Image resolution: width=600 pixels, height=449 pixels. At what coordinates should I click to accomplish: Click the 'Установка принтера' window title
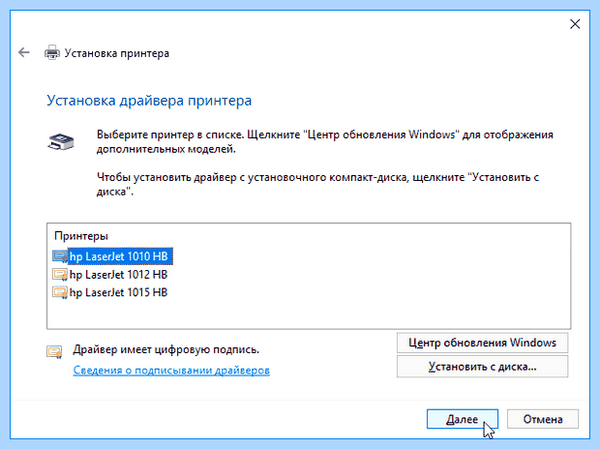(x=117, y=53)
